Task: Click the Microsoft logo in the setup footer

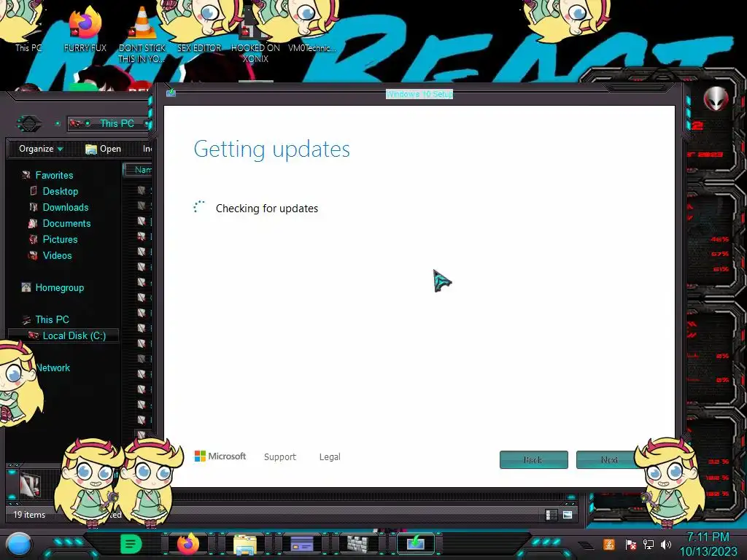Action: [x=220, y=456]
